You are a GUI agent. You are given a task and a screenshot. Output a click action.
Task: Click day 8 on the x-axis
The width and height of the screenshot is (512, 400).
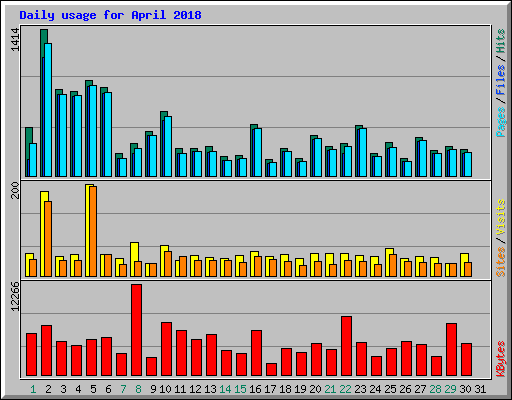coord(138,389)
